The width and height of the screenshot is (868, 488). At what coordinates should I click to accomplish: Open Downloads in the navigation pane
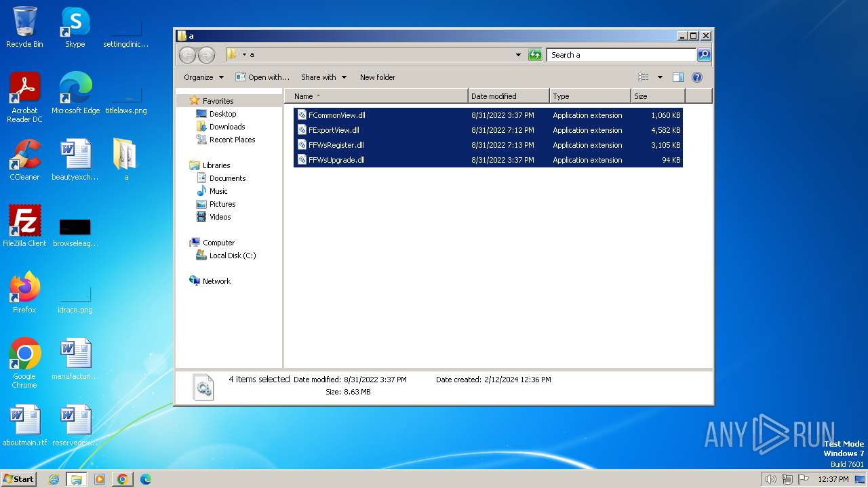coord(227,127)
